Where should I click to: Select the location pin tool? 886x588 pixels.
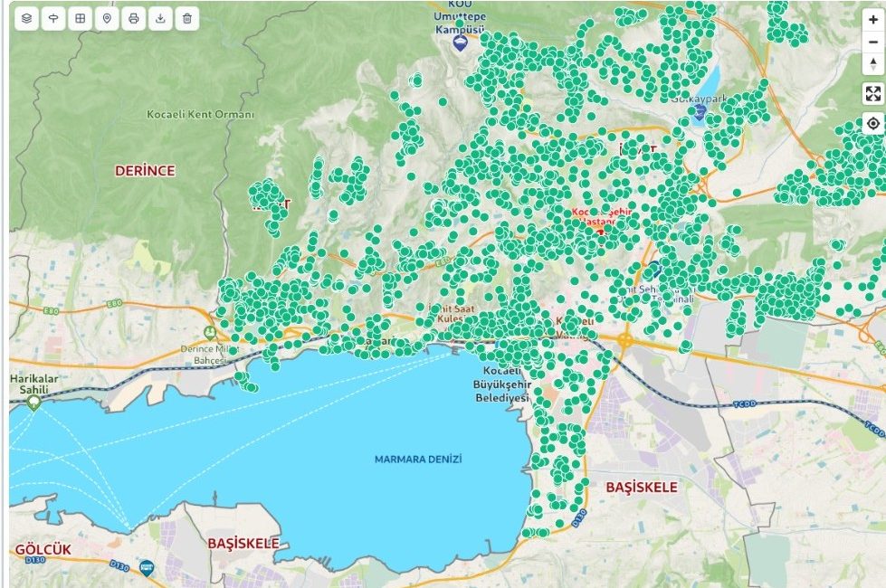[107, 18]
